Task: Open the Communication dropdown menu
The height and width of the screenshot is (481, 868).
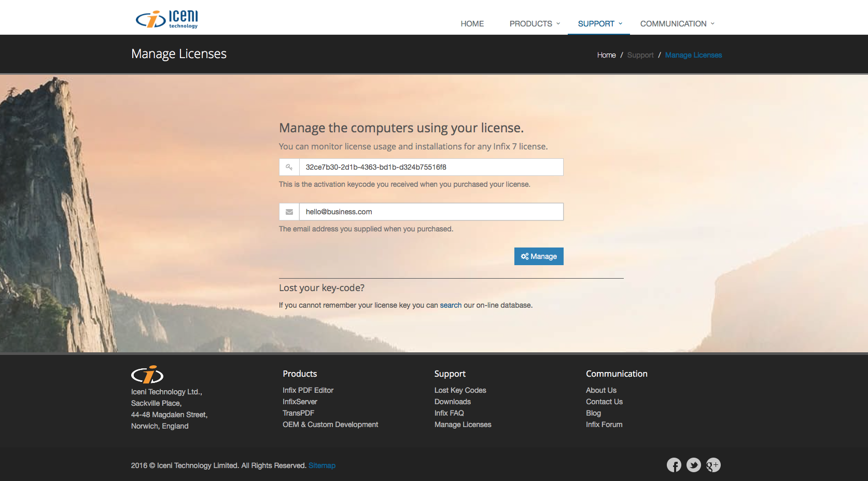Action: [677, 24]
